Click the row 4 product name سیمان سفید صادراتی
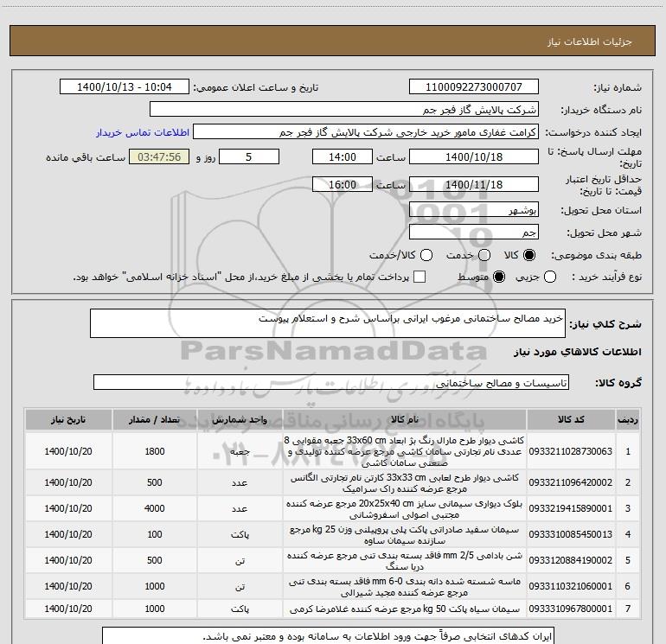This screenshot has width=666, height=644. [x=405, y=535]
